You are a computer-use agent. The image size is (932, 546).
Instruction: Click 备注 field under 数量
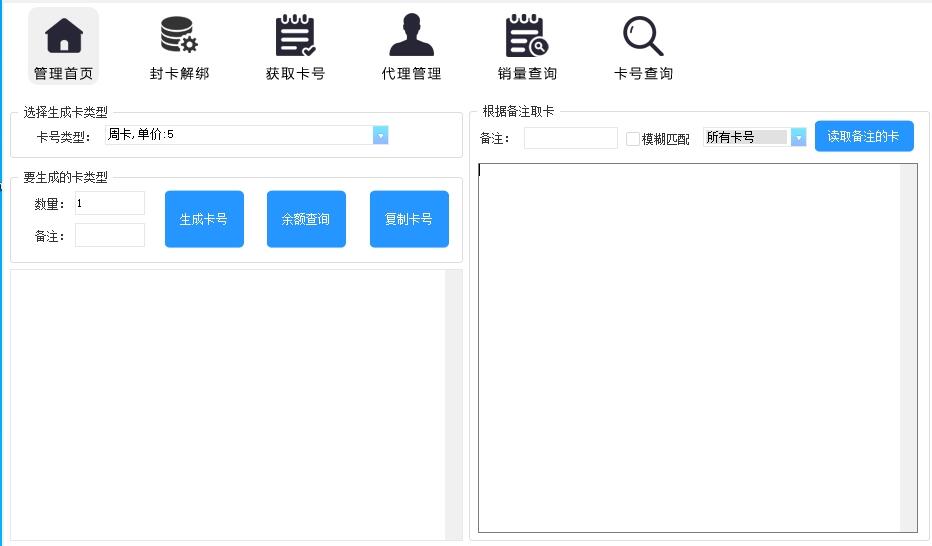pos(110,236)
